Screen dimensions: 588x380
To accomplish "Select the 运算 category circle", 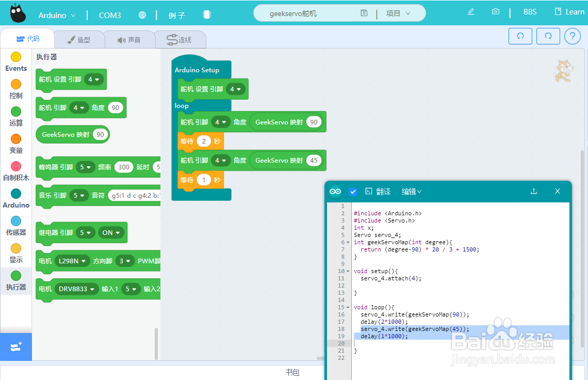I will coord(16,112).
